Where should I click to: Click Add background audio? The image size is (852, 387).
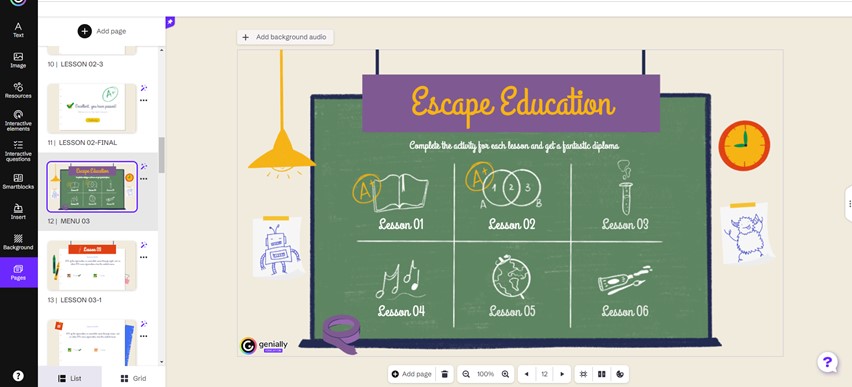coord(285,37)
